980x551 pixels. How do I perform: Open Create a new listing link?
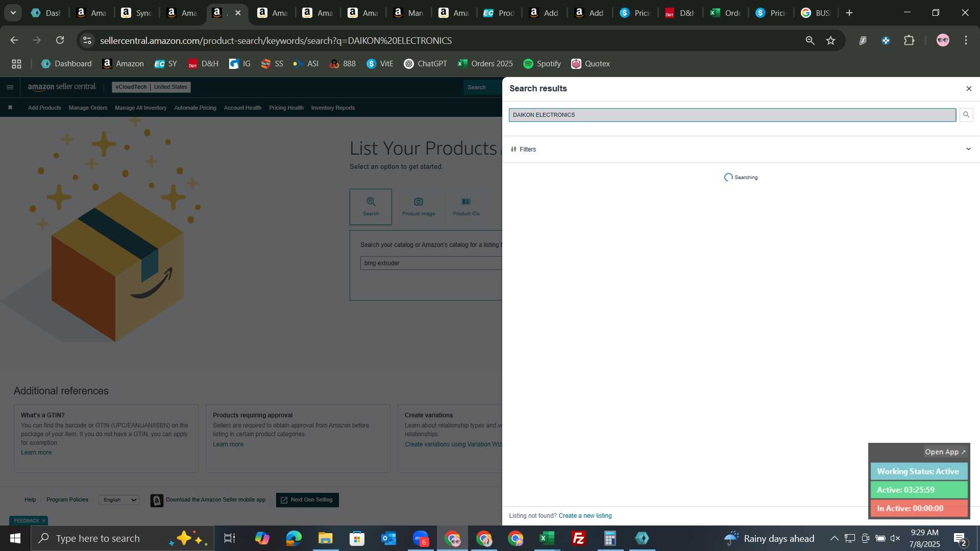coord(585,516)
